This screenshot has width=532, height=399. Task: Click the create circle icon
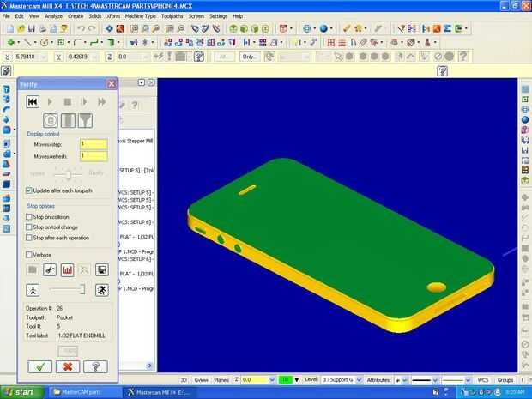tap(44, 43)
